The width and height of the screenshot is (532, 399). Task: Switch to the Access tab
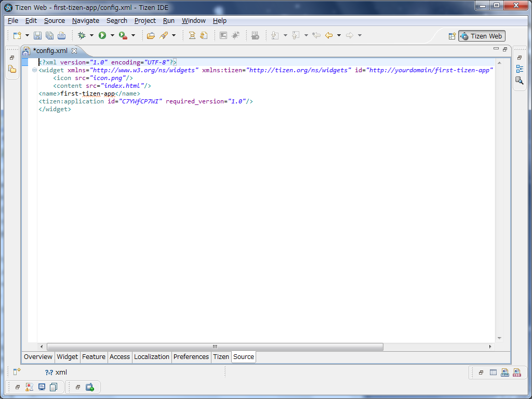[x=119, y=357]
